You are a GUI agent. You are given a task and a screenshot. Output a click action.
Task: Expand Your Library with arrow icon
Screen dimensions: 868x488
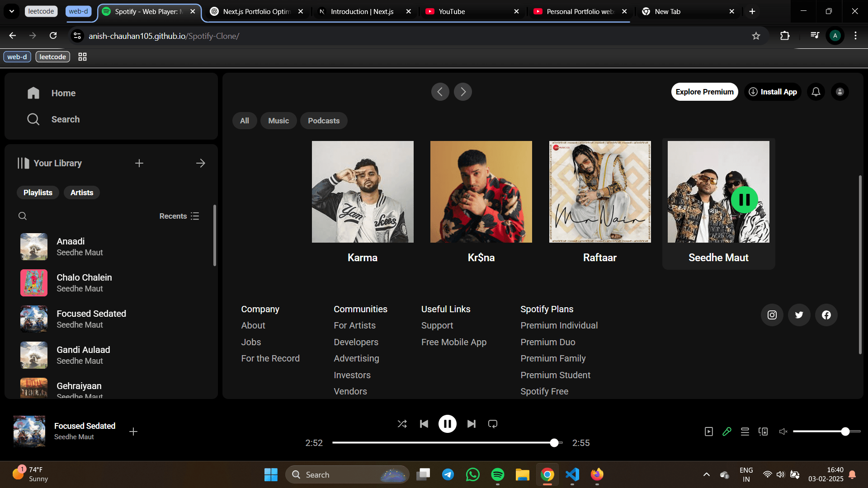pos(201,163)
